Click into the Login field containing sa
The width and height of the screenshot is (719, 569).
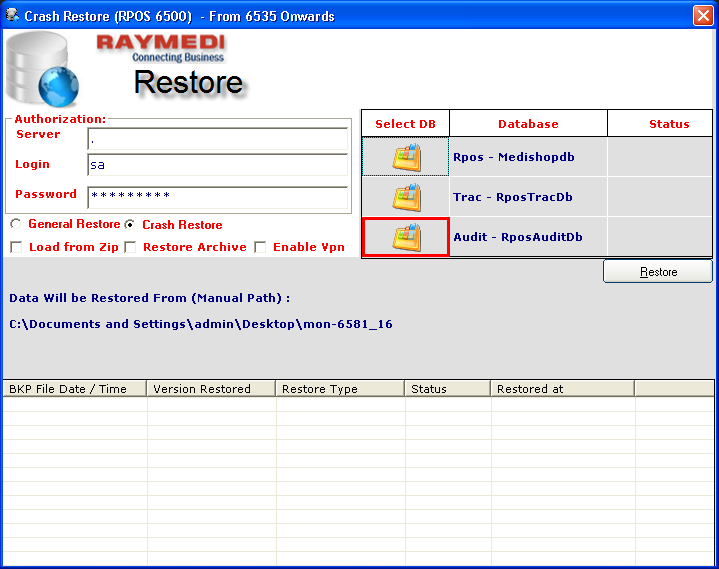coord(217,165)
